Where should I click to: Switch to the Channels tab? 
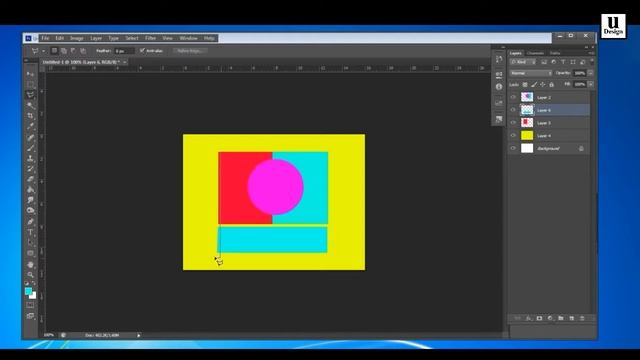coord(535,53)
